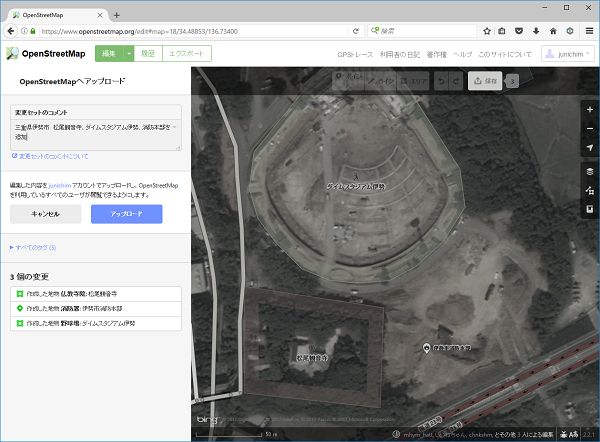Open the junichim user account dropdown

point(567,54)
